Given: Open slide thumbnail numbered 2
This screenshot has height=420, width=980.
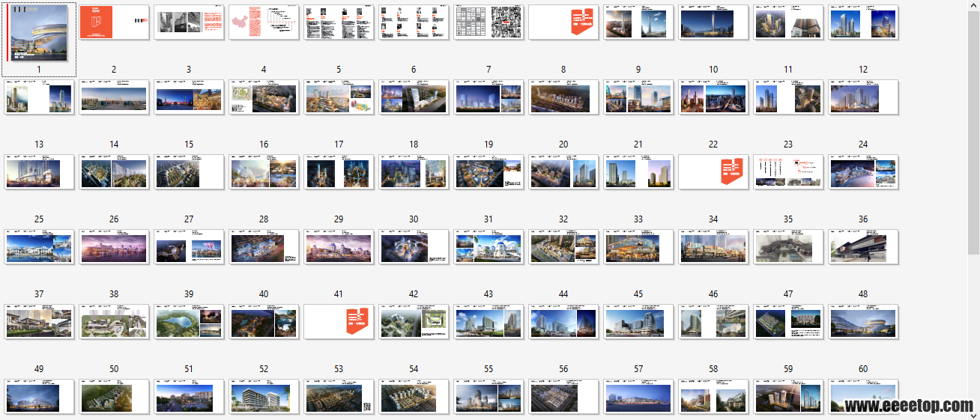Looking at the screenshot, I should click(x=114, y=22).
